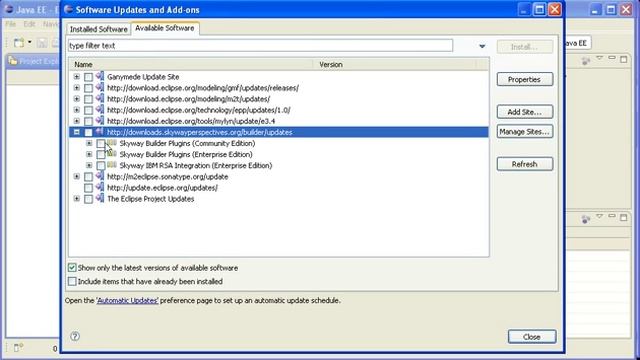The width and height of the screenshot is (640, 360).
Task: Open the filter view menu dropdown arrow
Action: click(x=482, y=46)
